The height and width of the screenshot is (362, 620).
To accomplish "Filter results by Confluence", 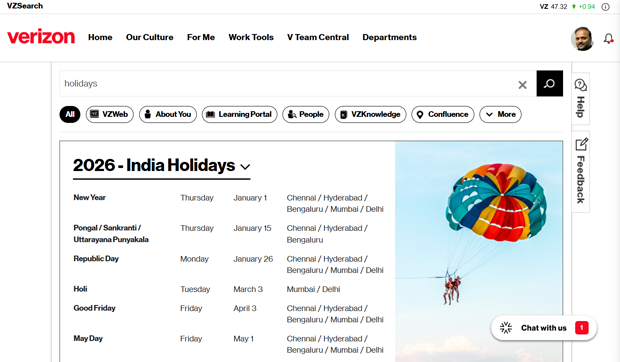I will (x=442, y=114).
